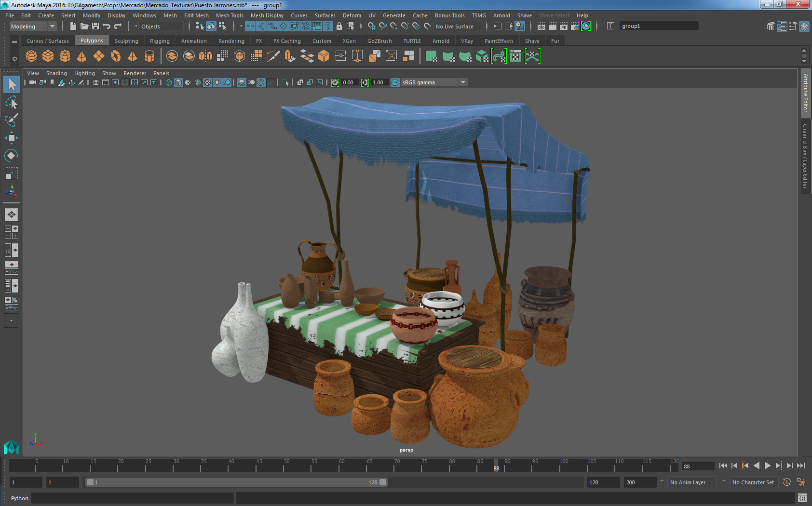This screenshot has width=812, height=506.
Task: Open the Modeling menu set dropdown
Action: [33, 27]
